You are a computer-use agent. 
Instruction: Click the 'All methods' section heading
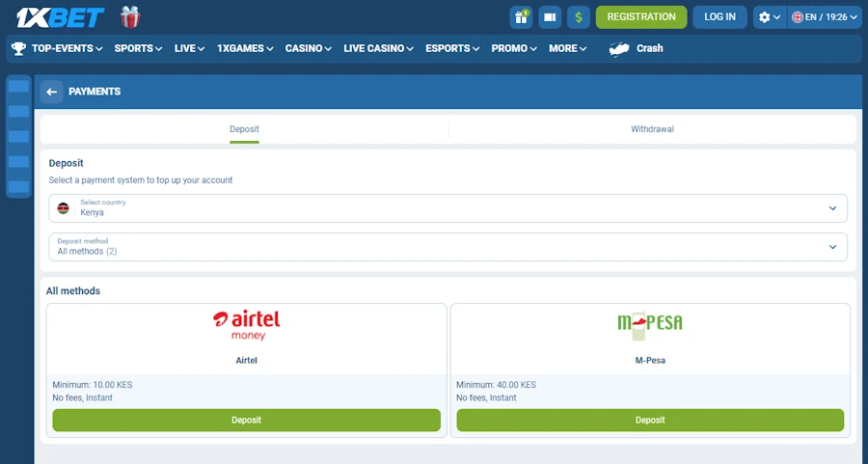tap(73, 291)
